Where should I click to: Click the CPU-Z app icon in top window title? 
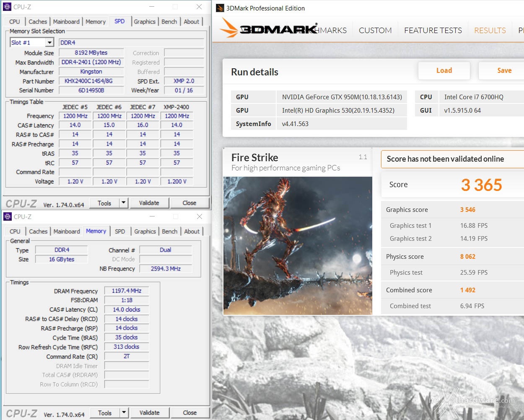point(7,7)
